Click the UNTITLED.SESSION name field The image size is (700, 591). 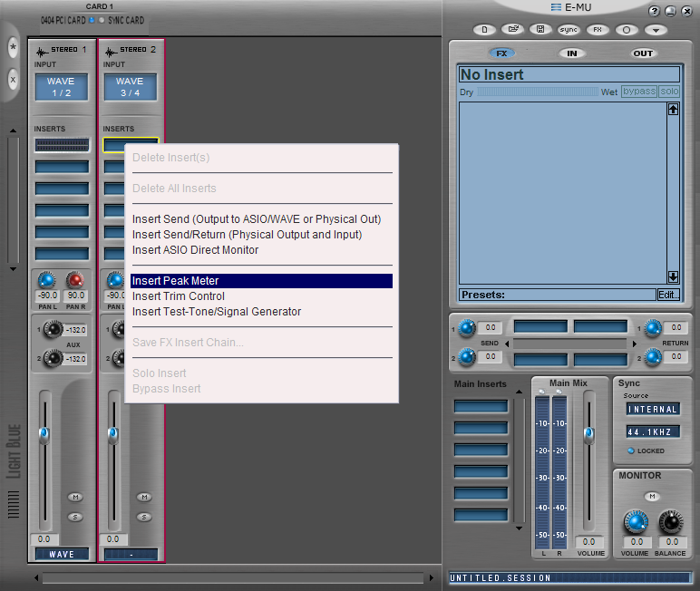[x=570, y=577]
